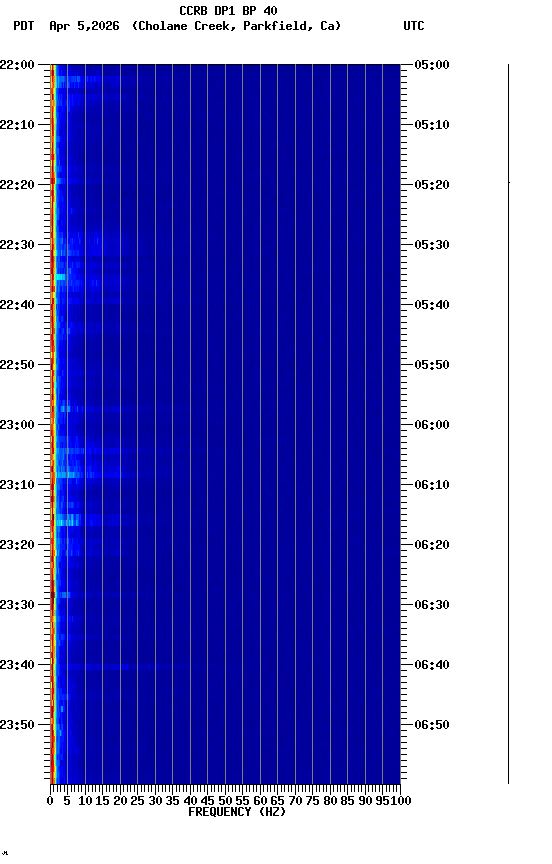Click the '22:10' PDT time label
Image resolution: width=552 pixels, height=864 pixels.
(x=17, y=125)
